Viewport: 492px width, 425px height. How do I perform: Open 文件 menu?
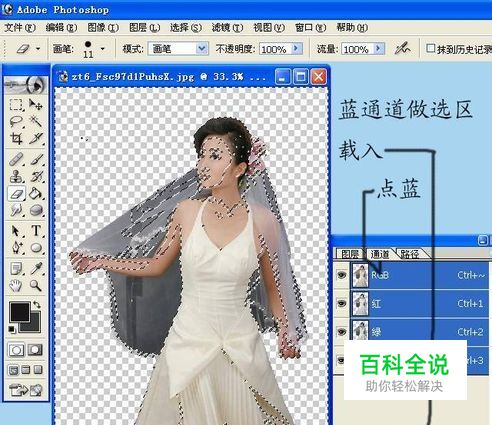(x=20, y=27)
